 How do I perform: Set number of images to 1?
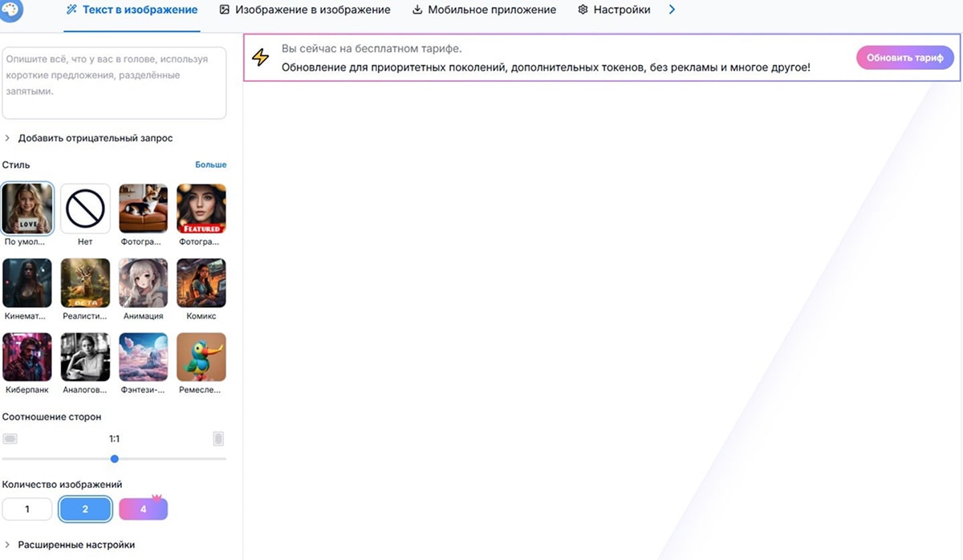(27, 509)
